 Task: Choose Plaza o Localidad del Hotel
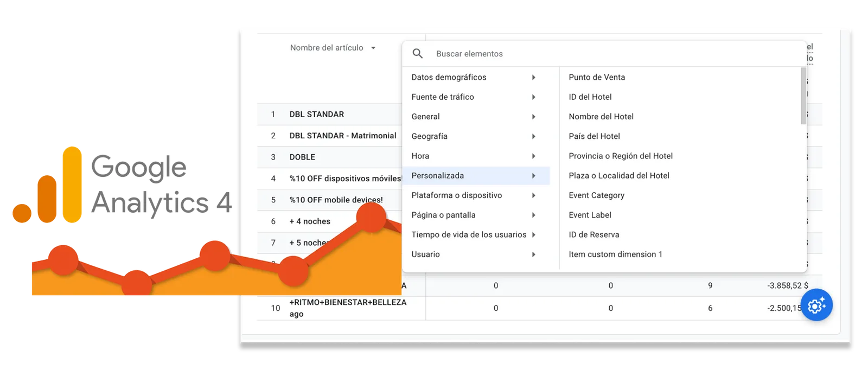[x=619, y=175]
